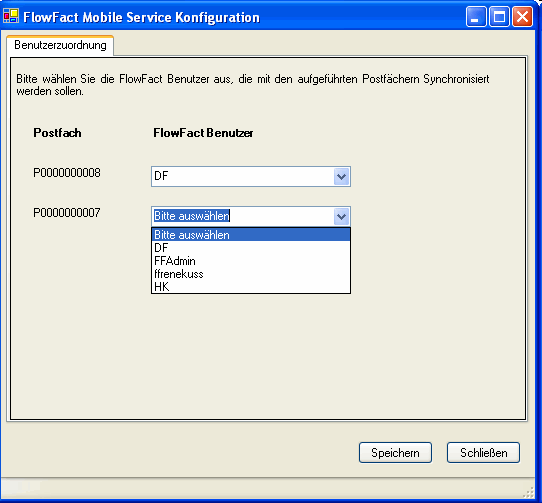
Task: Select HK from the user list
Action: coord(251,287)
